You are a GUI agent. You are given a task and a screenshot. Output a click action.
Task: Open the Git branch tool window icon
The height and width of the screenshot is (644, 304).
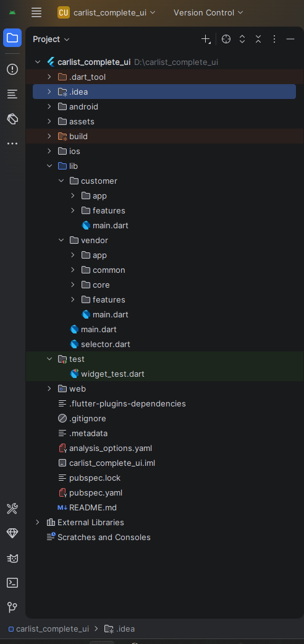(x=12, y=607)
